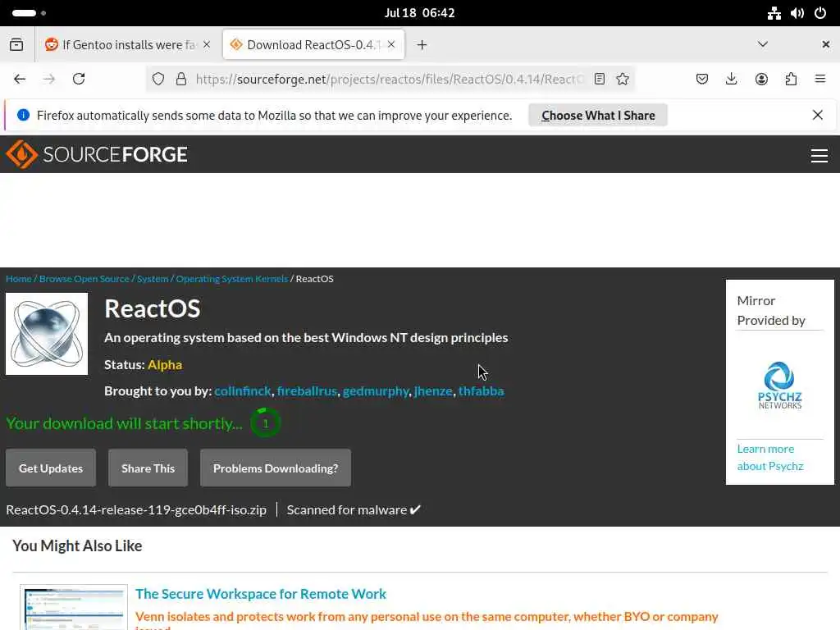Click the Venn workspace ad thumbnail

74,608
